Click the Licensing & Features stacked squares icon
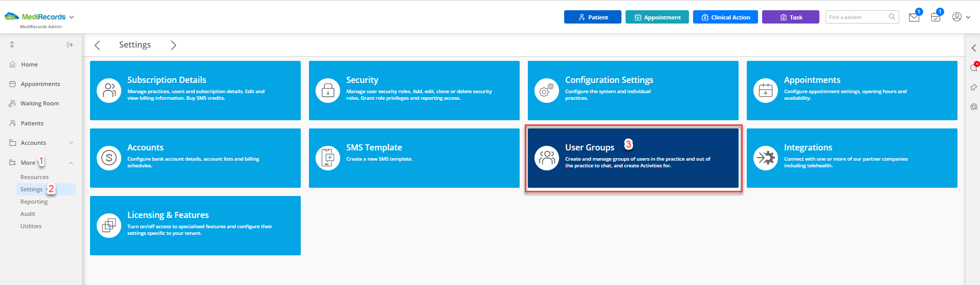Screen dimensions: 980x285 pyautogui.click(x=109, y=226)
